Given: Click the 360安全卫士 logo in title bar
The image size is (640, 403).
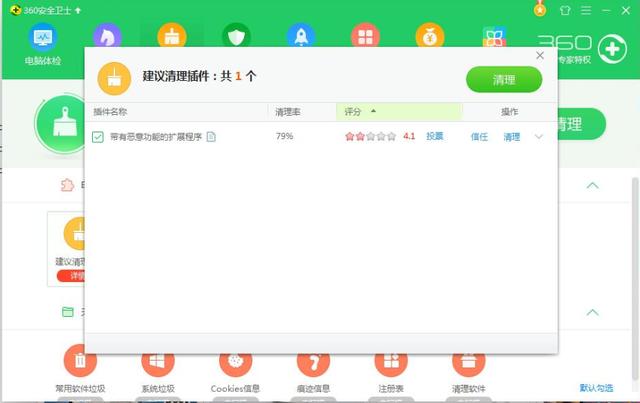Looking at the screenshot, I should click(x=16, y=10).
